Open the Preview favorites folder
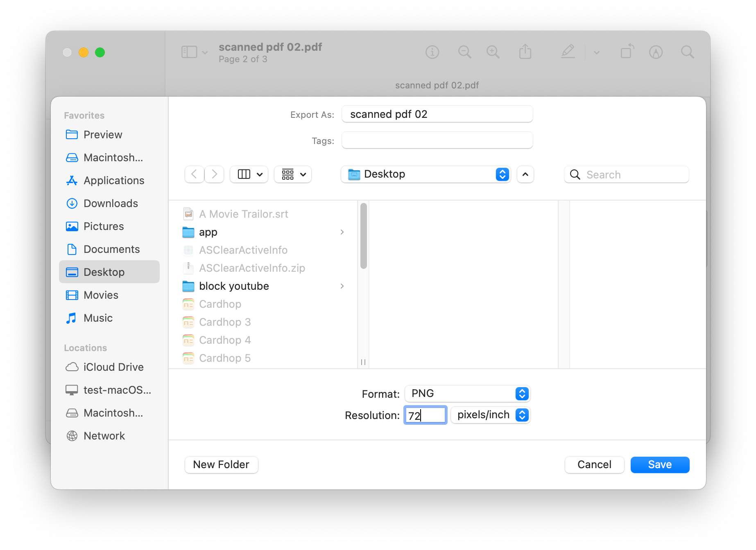756x550 pixels. [102, 135]
